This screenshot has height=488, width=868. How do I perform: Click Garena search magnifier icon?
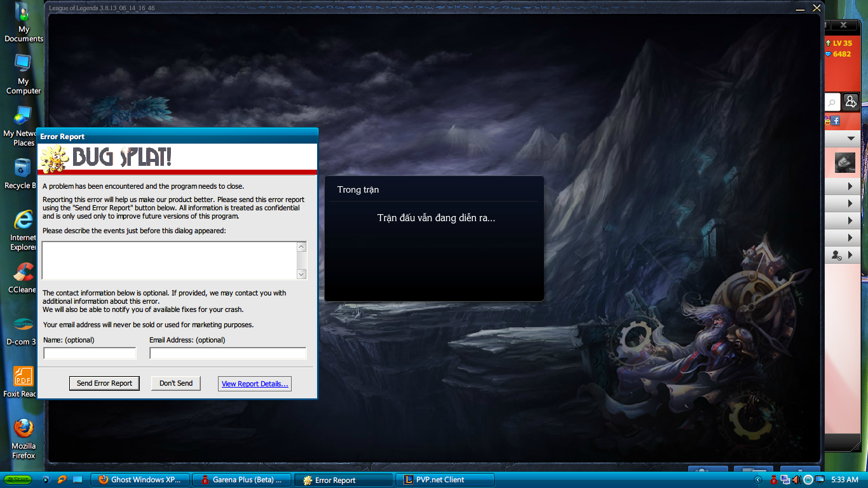click(x=832, y=102)
